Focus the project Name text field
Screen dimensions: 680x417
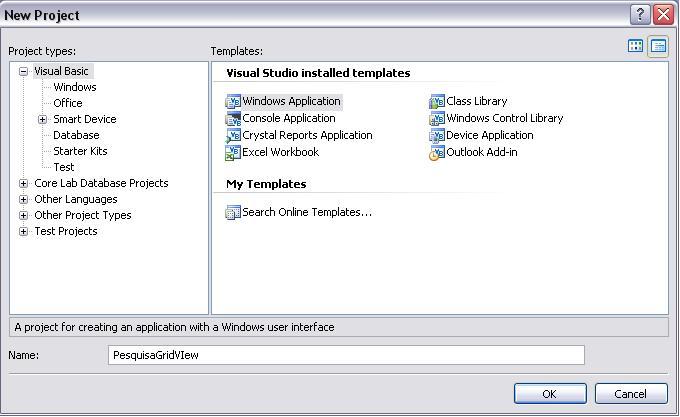[x=346, y=355]
